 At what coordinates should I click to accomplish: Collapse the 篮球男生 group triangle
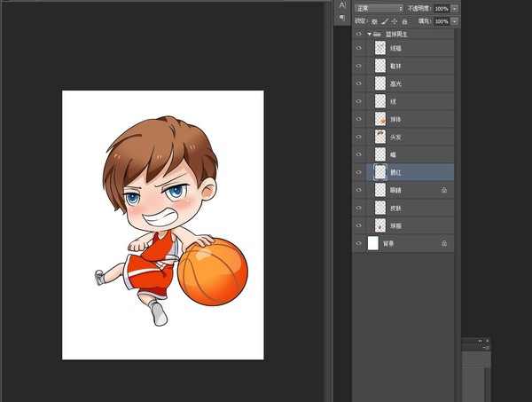click(x=369, y=34)
